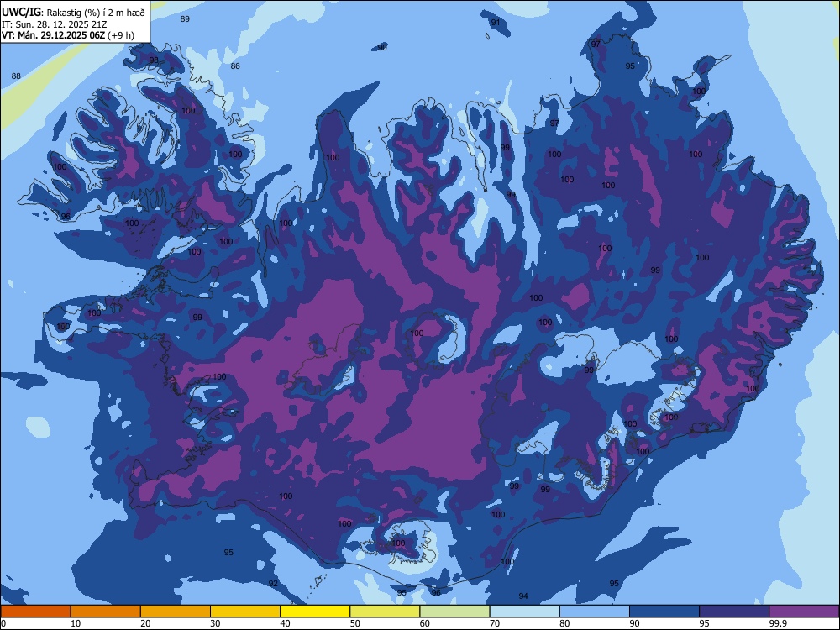
Task: Click the '88' humidity value near the west edge
Action: click(16, 76)
